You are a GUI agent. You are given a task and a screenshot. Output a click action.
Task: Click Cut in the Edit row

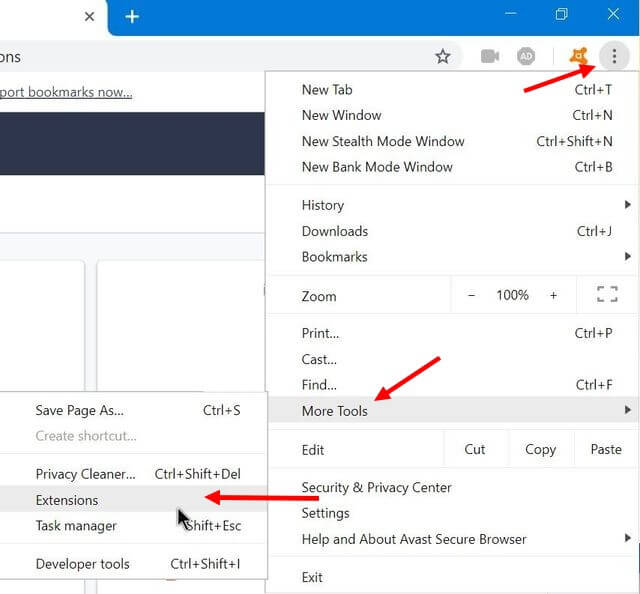475,449
